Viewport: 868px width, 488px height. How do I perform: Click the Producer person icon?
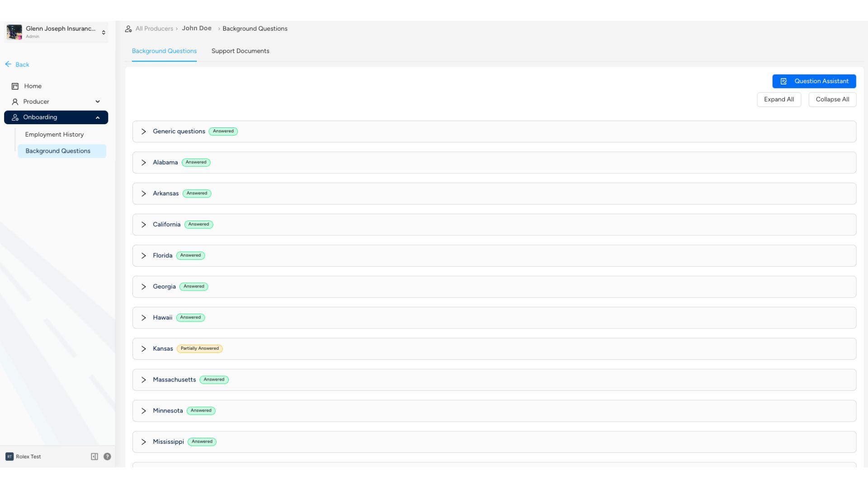click(x=15, y=102)
